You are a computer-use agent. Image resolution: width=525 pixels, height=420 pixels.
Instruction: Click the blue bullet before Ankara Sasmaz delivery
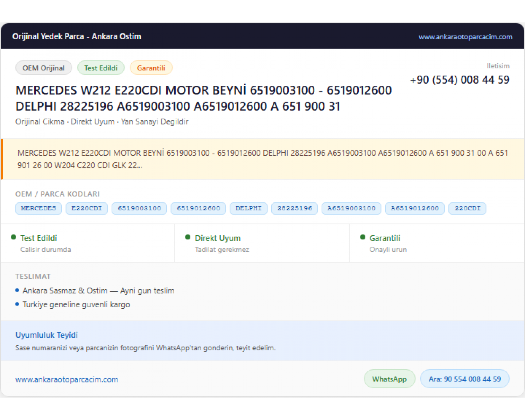[x=17, y=290]
